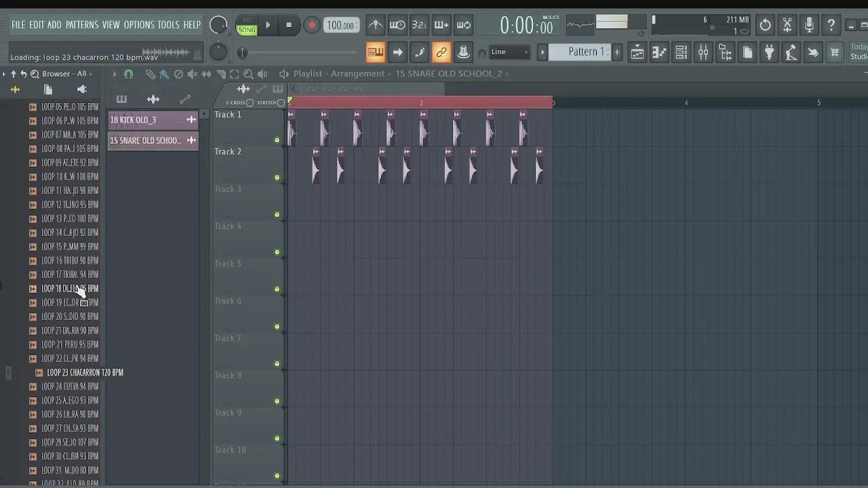868x488 pixels.
Task: Click the record button in transport
Action: click(x=311, y=26)
